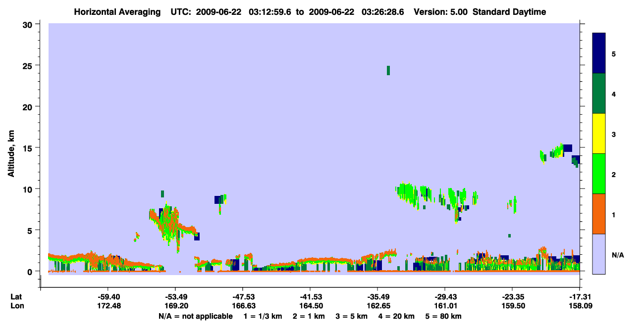Click legend text '3 = 5 km'

(x=352, y=316)
